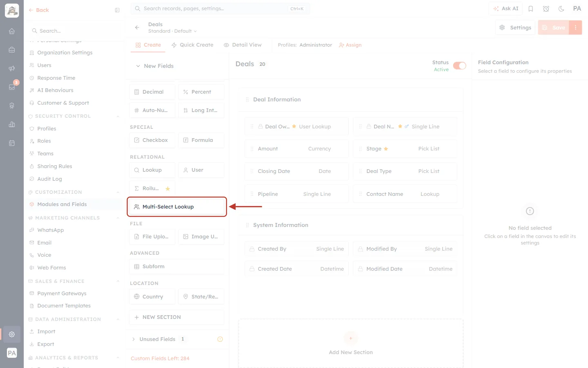588x368 pixels.
Task: Collapse the sidebar using the panel icon
Action: 117,10
